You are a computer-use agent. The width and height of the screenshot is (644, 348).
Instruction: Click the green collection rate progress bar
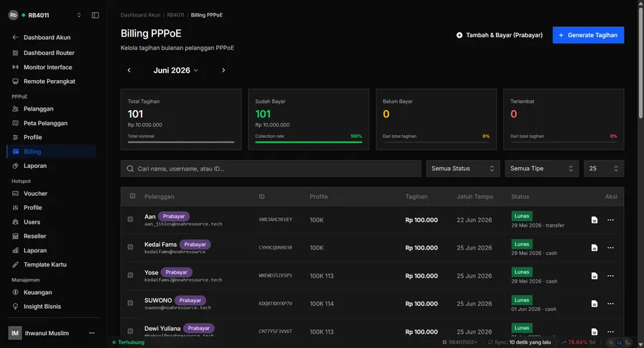pyautogui.click(x=308, y=142)
